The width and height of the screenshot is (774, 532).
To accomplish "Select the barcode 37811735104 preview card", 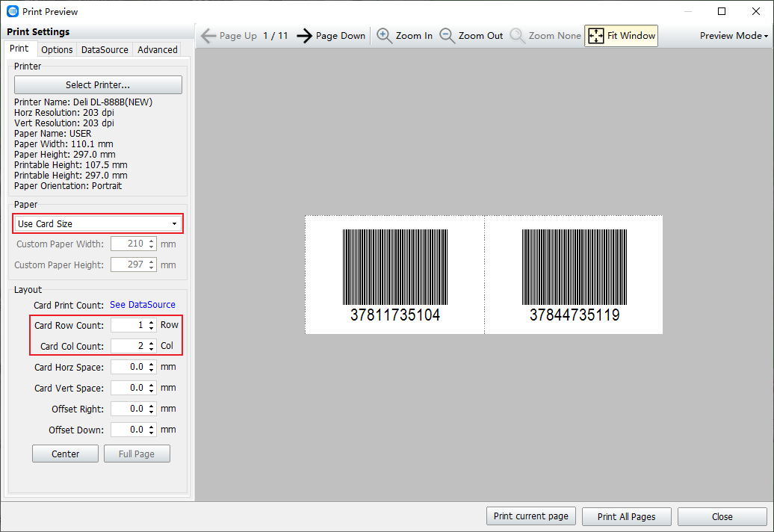I will point(395,275).
